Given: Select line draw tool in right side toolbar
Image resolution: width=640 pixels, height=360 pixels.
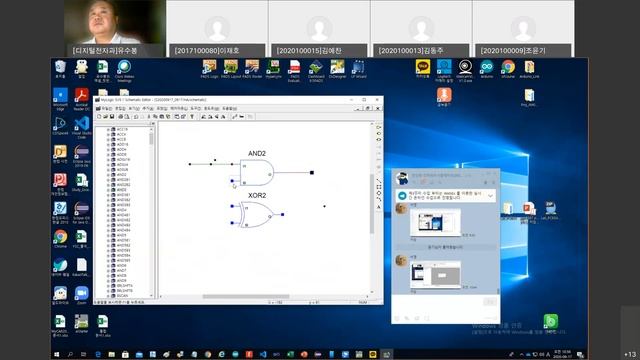Looking at the screenshot, I should coord(378,181).
